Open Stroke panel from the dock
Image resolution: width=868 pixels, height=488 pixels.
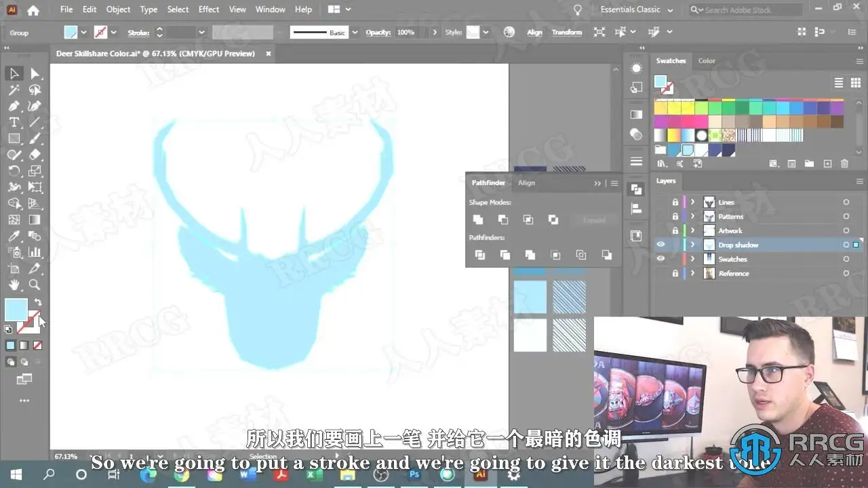coord(636,161)
